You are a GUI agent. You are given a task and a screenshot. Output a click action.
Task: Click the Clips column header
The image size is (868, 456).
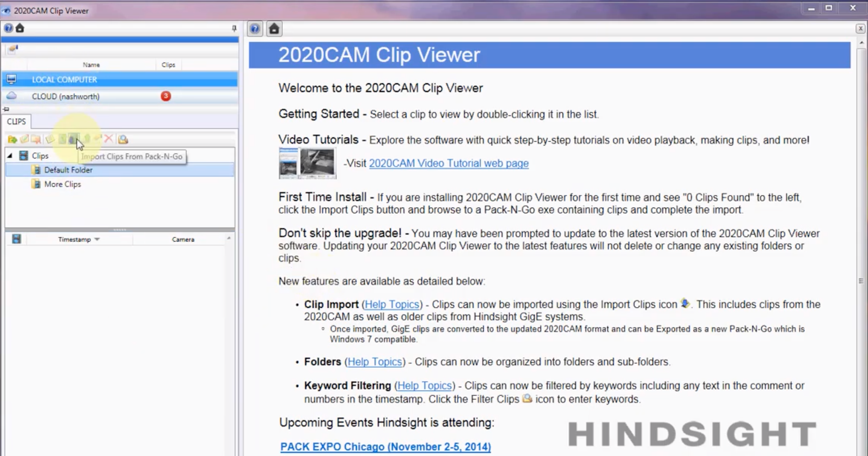[168, 65]
